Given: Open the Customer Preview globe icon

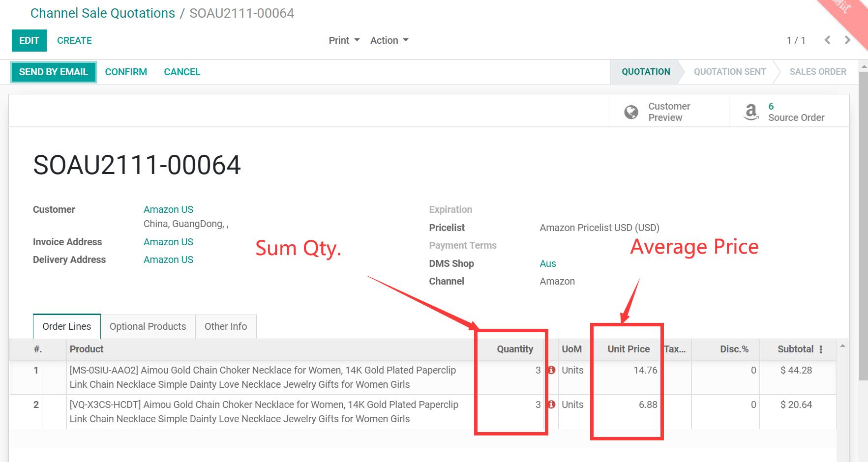Looking at the screenshot, I should pyautogui.click(x=631, y=112).
